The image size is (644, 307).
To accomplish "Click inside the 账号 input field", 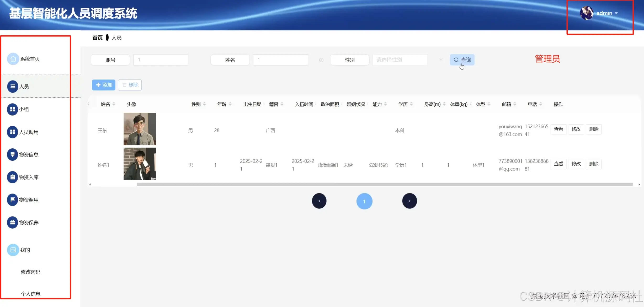I will tap(161, 60).
